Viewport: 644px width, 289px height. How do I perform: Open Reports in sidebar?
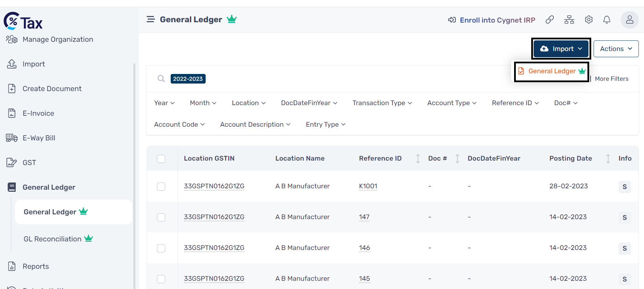point(36,266)
